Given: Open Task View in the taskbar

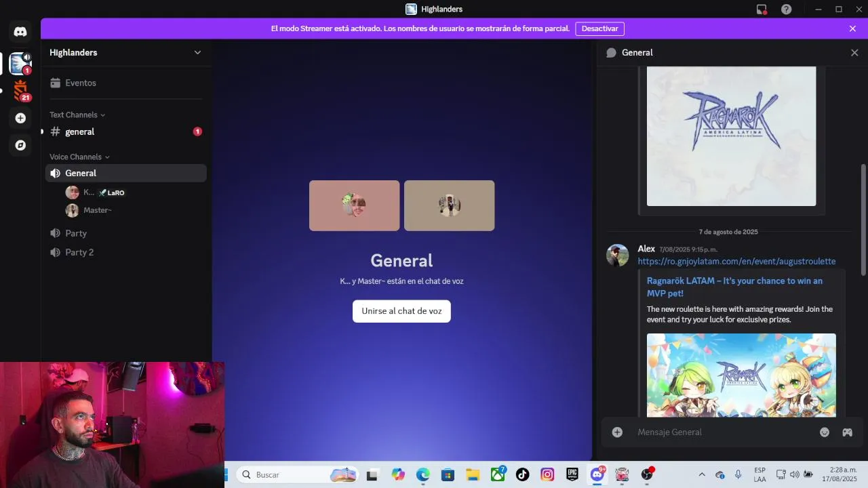Looking at the screenshot, I should 372,475.
